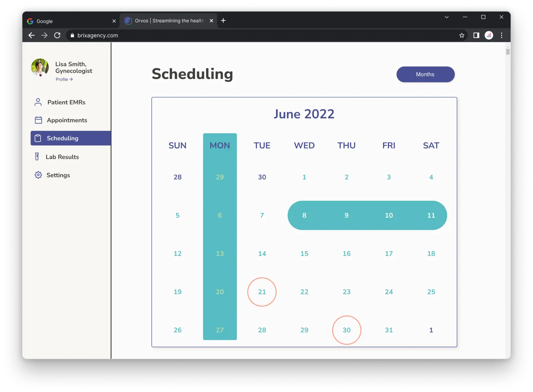Open the Months view selector
The width and height of the screenshot is (533, 392).
click(x=425, y=74)
